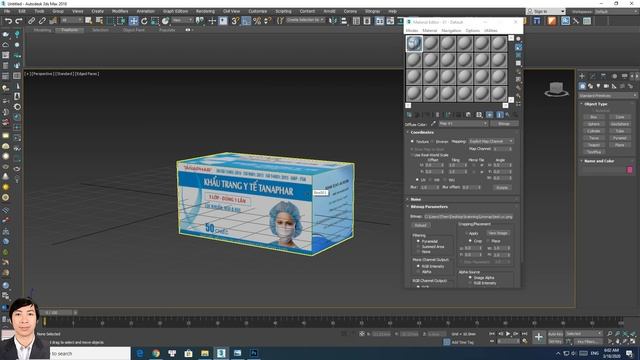This screenshot has height=360, width=640.
Task: Activate the Select and Link tool
Action: 31,21
